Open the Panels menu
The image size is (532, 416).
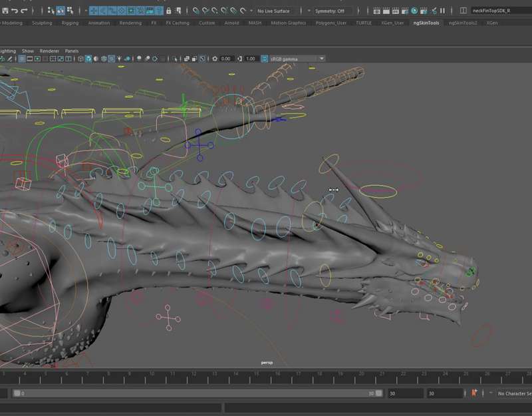click(72, 51)
